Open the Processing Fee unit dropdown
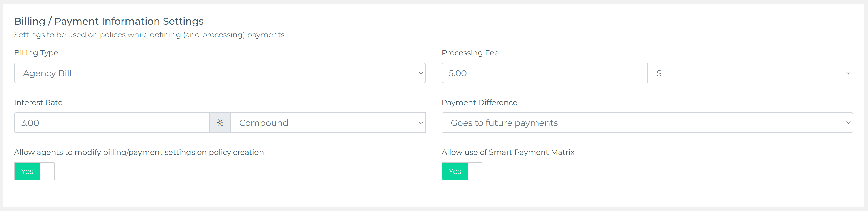The image size is (868, 211). click(x=750, y=73)
